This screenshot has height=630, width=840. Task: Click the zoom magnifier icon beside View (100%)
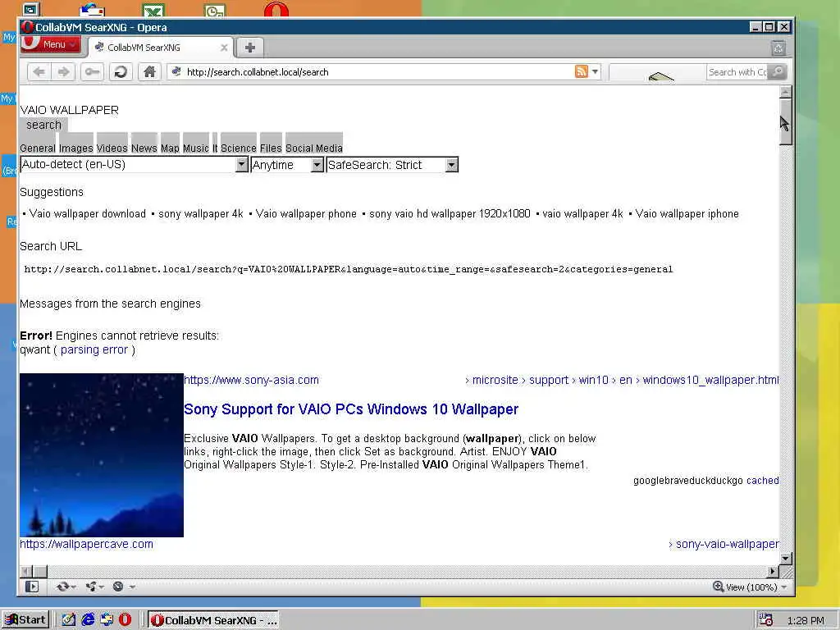point(718,587)
